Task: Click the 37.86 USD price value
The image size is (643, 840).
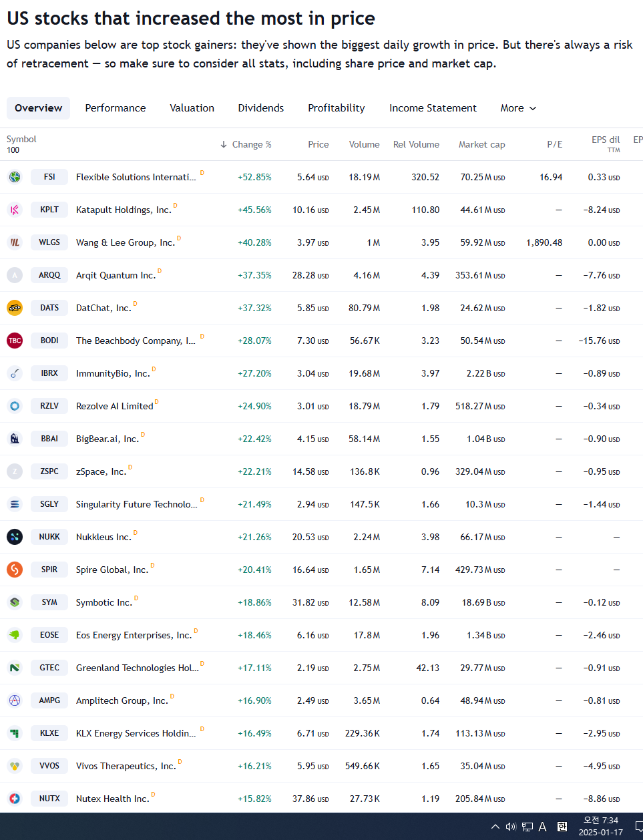Action: [x=310, y=799]
